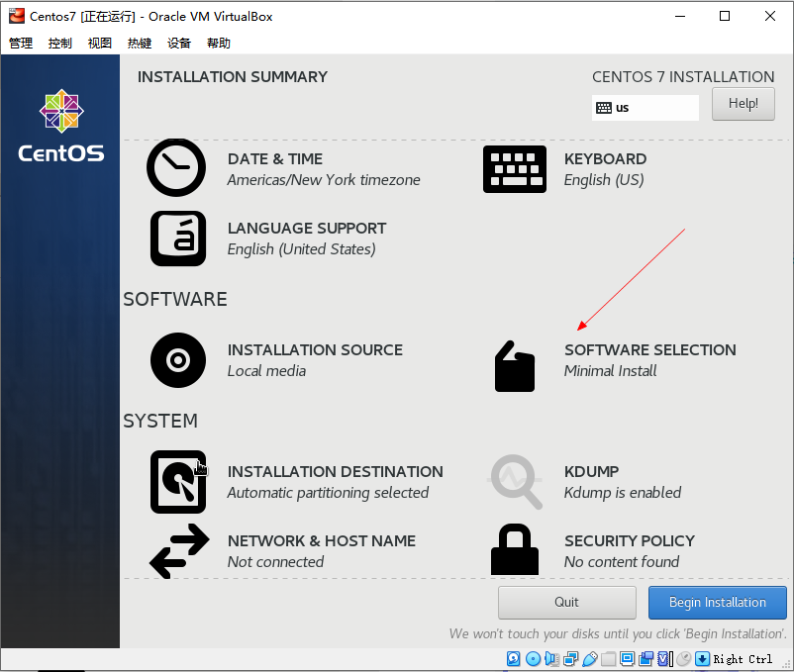794x672 pixels.
Task: Click the host key arrow indicator icon
Action: 702,659
